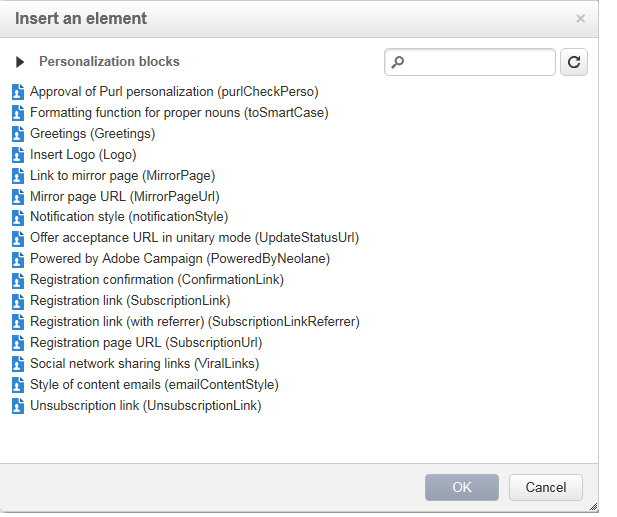Screen dimensions: 617x517
Task: Click the Unsubscription link block icon
Action: 17,406
